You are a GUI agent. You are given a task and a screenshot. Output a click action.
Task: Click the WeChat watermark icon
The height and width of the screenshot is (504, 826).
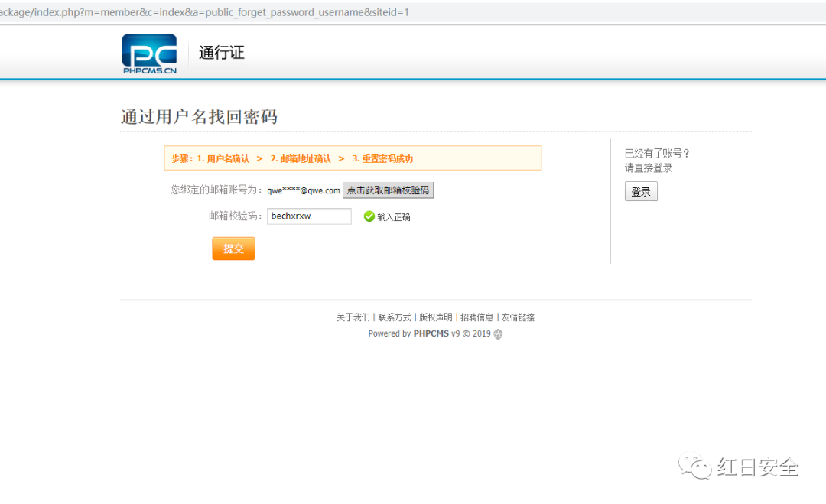696,467
